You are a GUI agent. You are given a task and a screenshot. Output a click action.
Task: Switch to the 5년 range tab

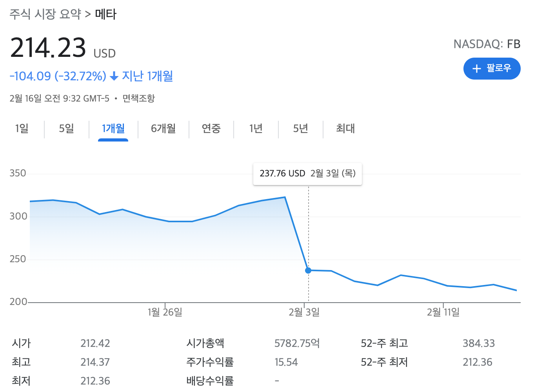click(x=301, y=129)
